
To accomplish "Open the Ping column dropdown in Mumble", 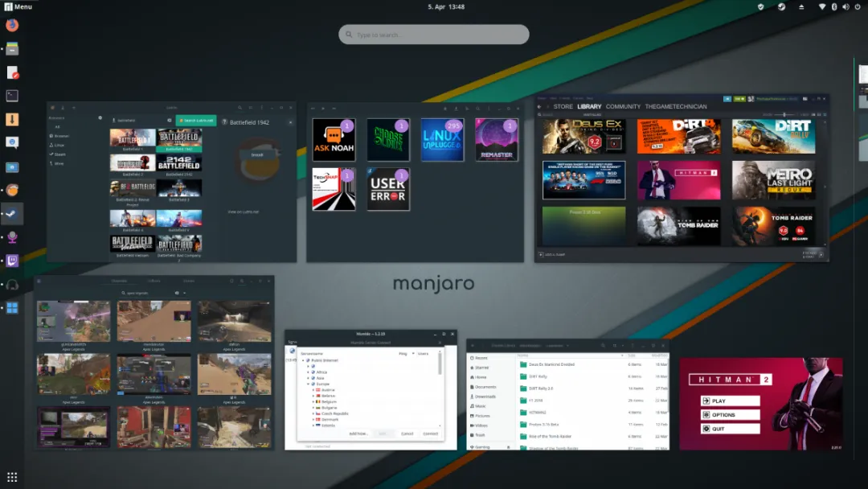I will (413, 353).
